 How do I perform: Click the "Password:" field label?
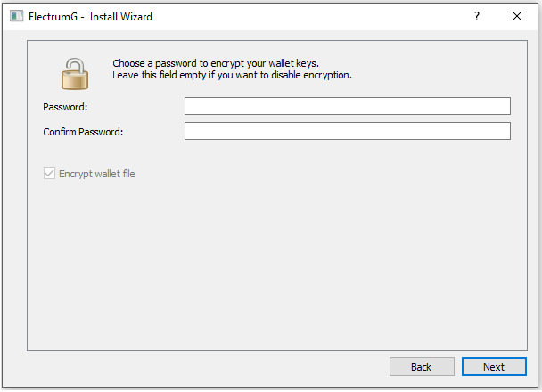[65, 107]
